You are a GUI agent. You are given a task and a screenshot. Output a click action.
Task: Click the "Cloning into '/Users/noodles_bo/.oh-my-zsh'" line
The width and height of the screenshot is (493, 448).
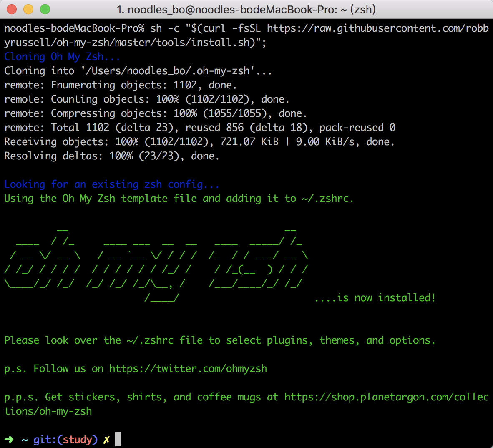point(138,71)
